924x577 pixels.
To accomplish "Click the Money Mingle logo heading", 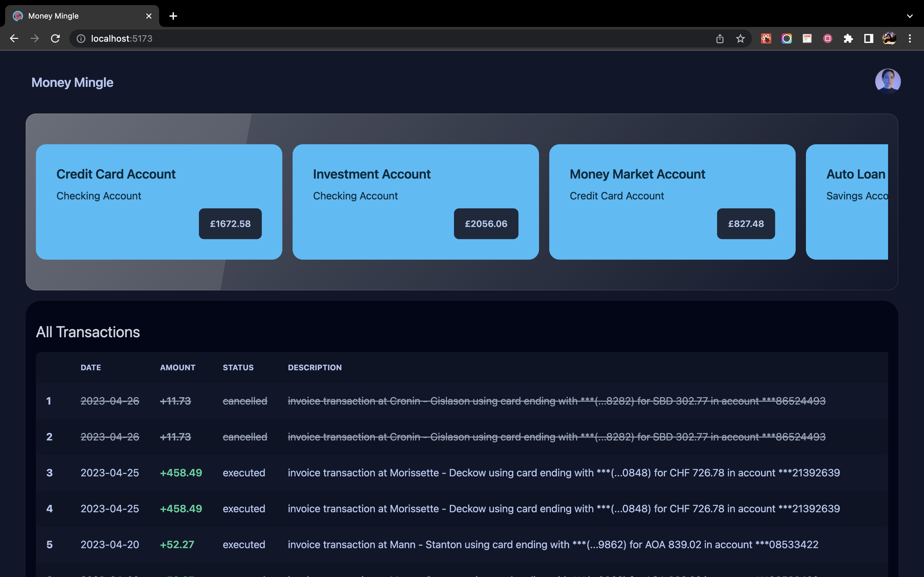I will [x=72, y=82].
